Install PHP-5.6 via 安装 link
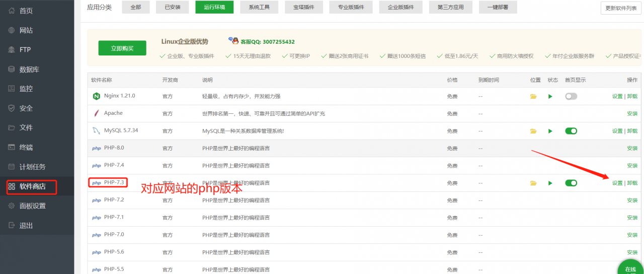This screenshot has width=644, height=274. (x=632, y=252)
